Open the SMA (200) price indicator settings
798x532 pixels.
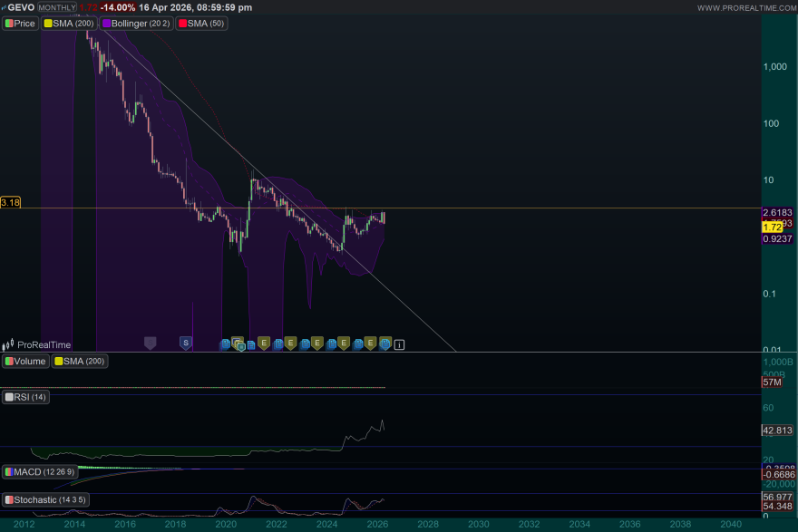pos(74,24)
